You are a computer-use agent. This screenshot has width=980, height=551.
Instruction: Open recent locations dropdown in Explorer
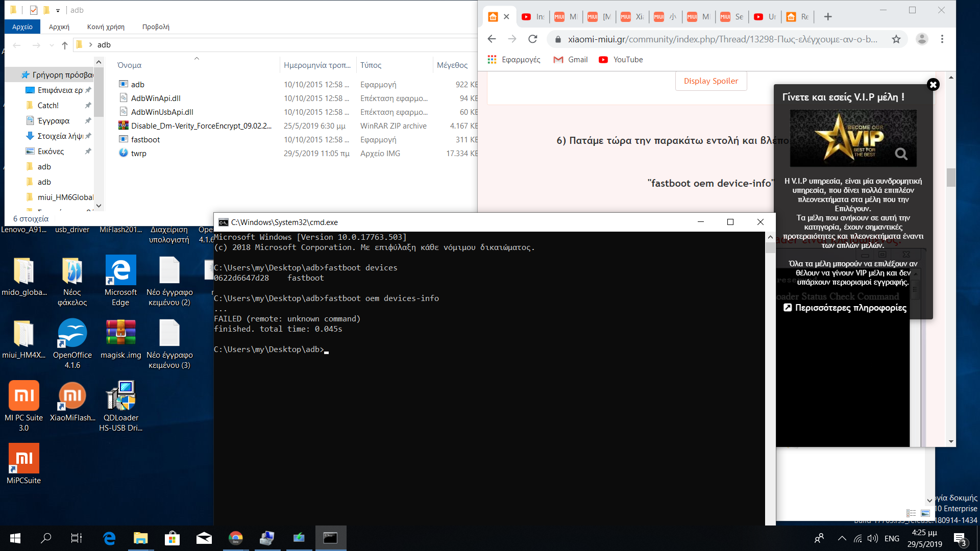(52, 45)
